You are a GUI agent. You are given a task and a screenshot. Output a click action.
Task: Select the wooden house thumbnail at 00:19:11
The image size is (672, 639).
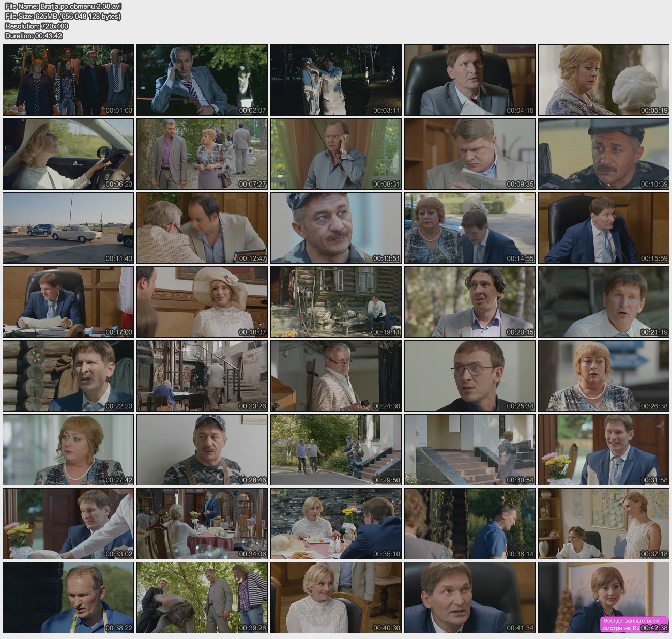coord(336,302)
